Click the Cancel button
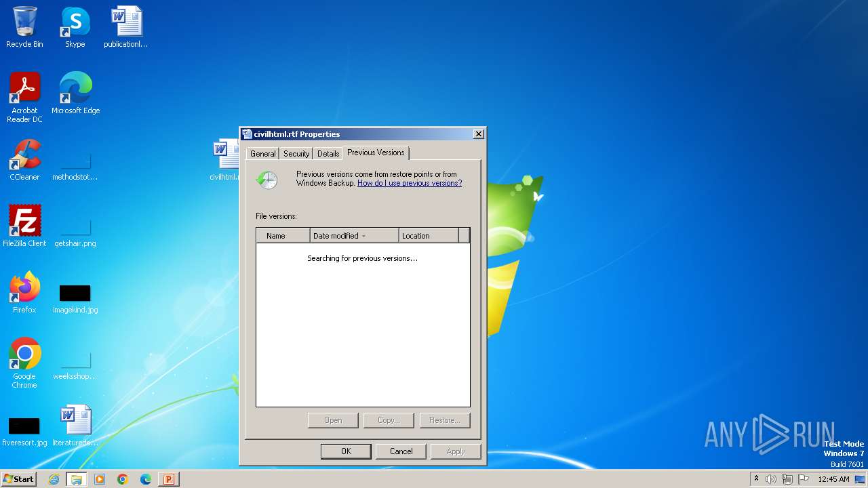This screenshot has width=868, height=488. coord(401,451)
